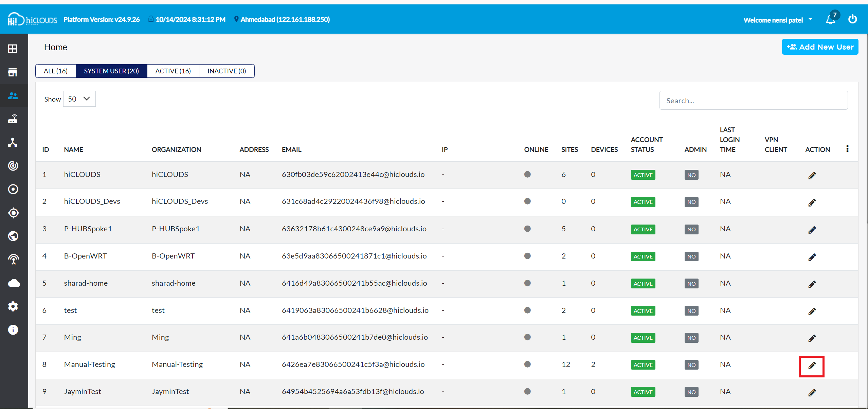The height and width of the screenshot is (409, 868).
Task: Switch to the ALL (16) tab
Action: click(x=56, y=71)
